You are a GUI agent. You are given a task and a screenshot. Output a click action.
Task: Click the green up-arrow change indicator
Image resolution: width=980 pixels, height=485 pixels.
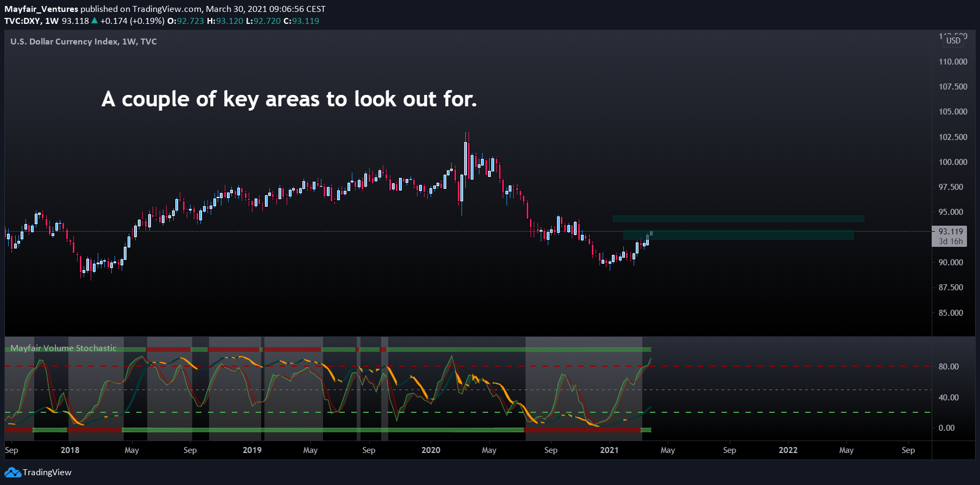tap(94, 21)
